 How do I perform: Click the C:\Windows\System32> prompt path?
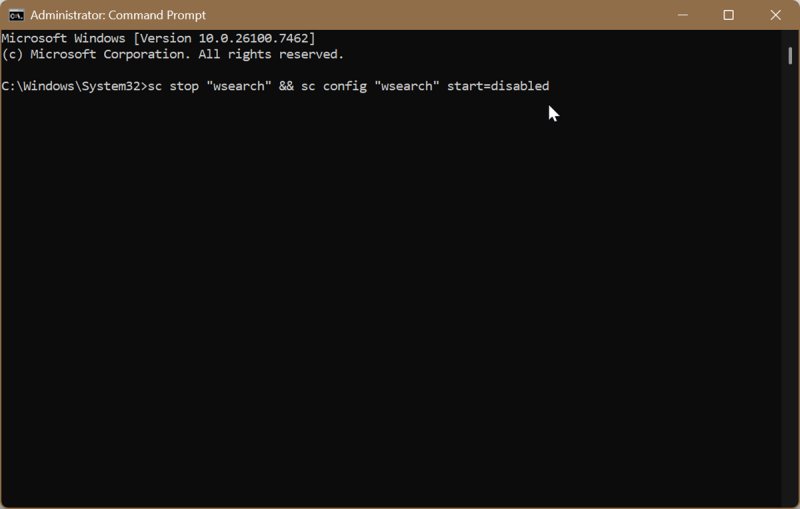[x=73, y=86]
